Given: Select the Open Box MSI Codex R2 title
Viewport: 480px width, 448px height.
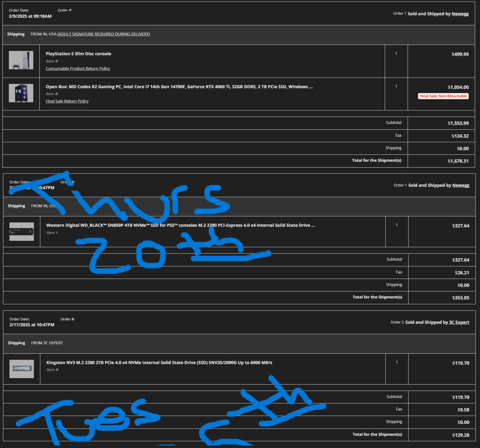Looking at the screenshot, I should 179,87.
